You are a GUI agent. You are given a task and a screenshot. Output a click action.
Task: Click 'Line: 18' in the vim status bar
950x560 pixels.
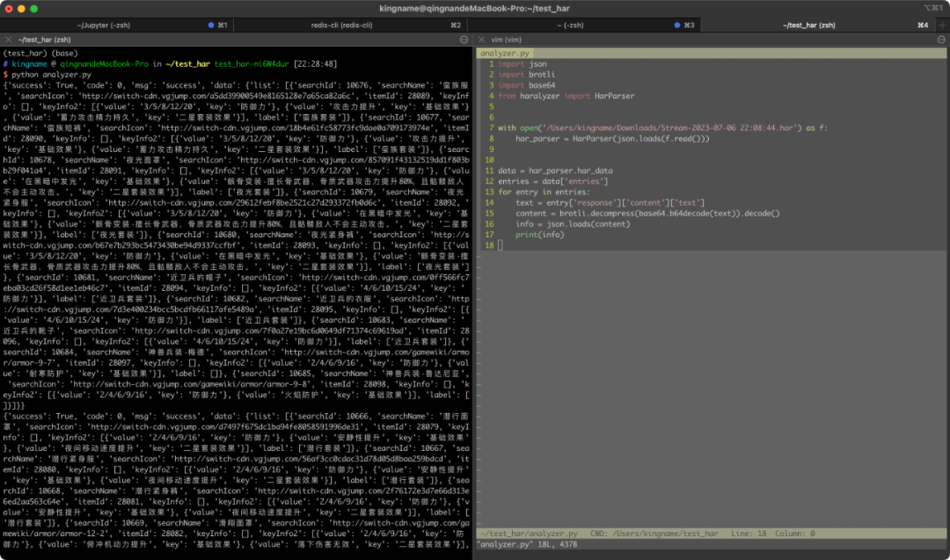(749, 534)
